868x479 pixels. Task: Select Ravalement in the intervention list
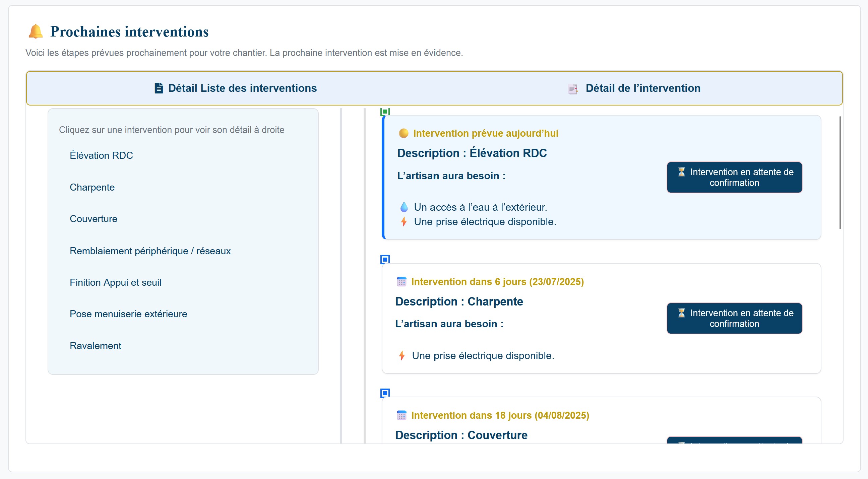click(96, 346)
